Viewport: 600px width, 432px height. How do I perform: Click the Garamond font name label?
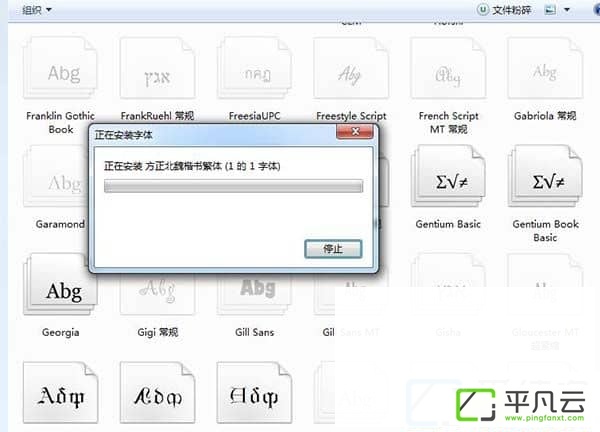(60, 224)
